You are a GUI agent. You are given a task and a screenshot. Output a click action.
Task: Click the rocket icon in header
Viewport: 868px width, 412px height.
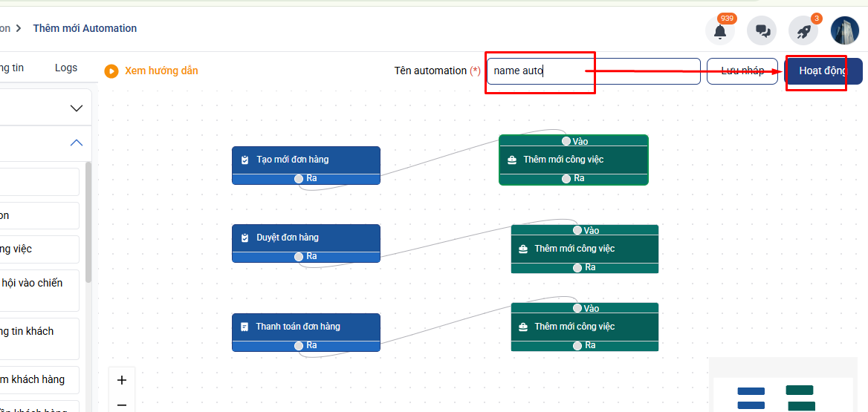pos(803,31)
